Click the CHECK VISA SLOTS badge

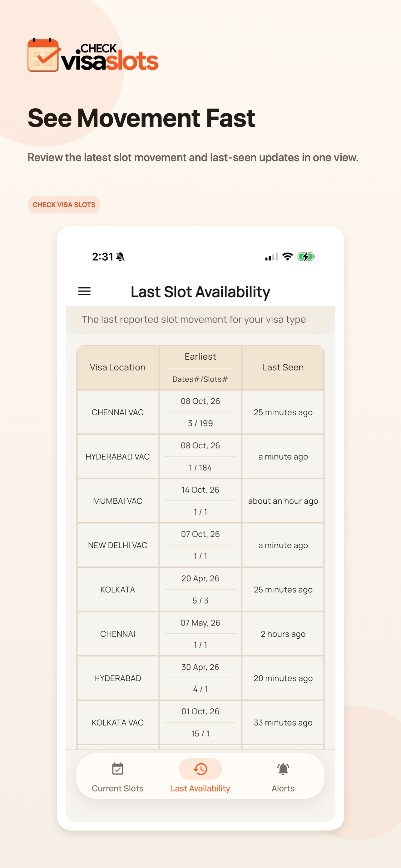coord(64,205)
